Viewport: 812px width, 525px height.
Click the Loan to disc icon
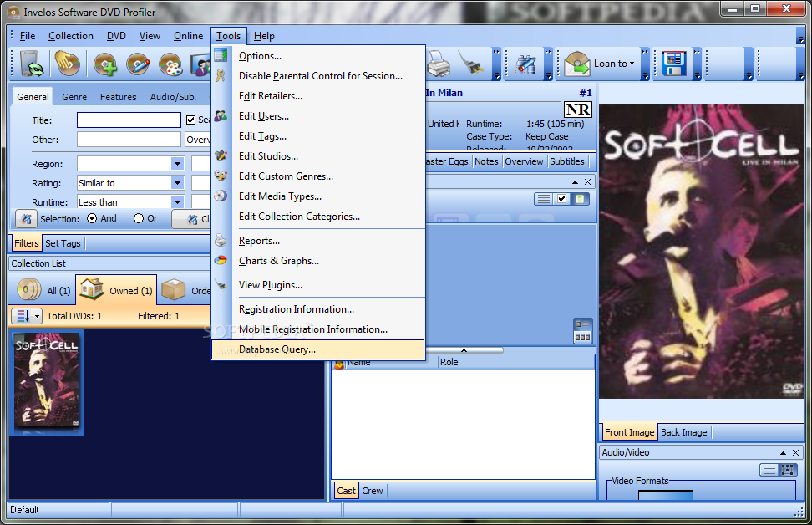(577, 64)
